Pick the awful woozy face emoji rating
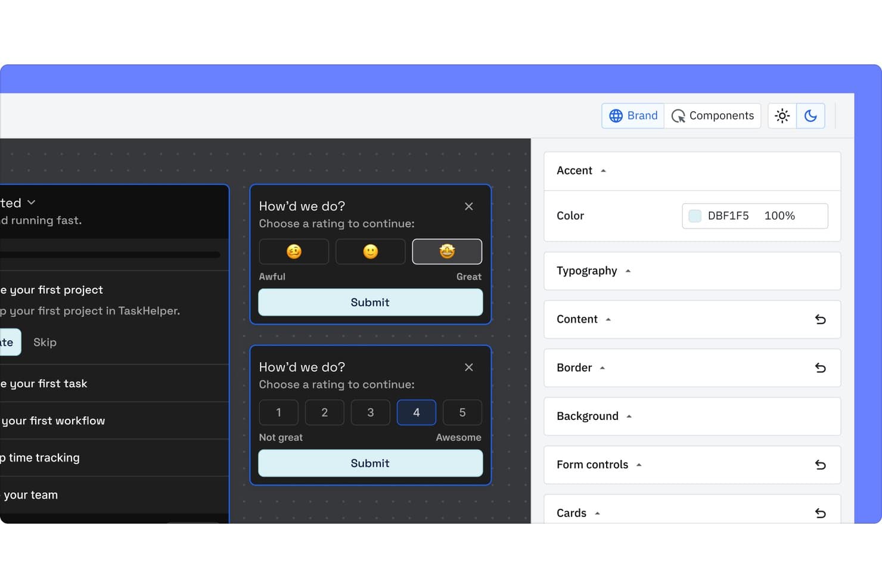The width and height of the screenshot is (882, 588). (294, 251)
